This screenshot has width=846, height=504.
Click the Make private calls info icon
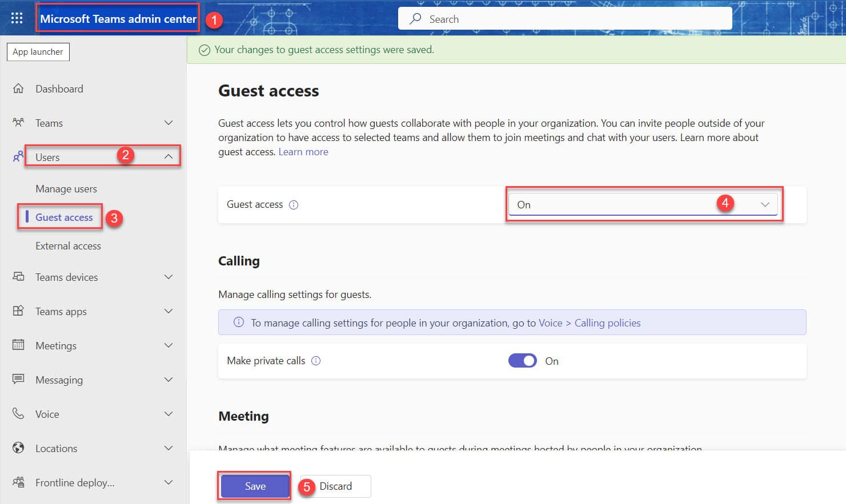(316, 361)
